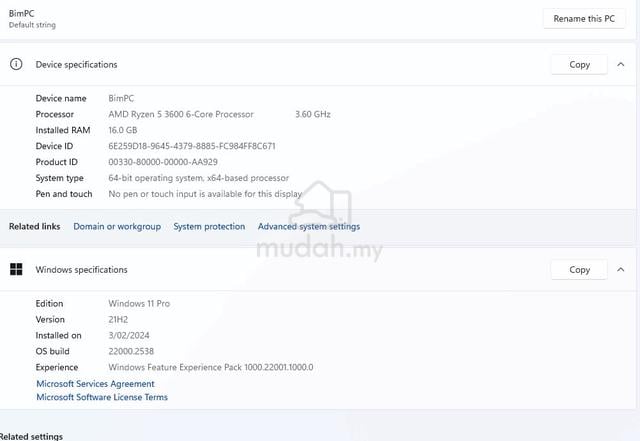Open System protection link
The image size is (640, 441).
209,226
